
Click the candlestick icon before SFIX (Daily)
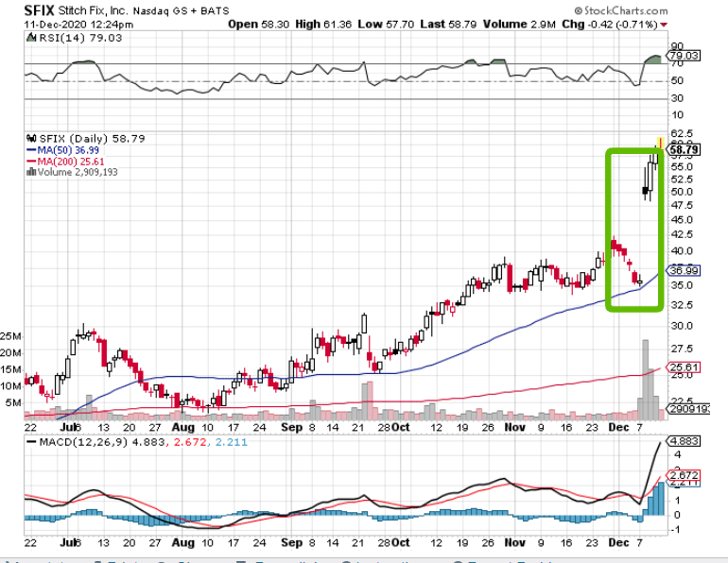tap(31, 138)
